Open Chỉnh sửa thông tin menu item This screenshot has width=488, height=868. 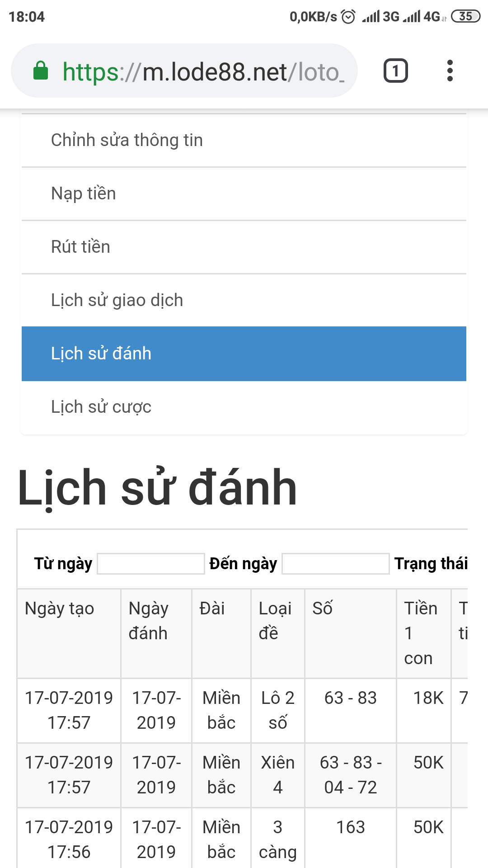pyautogui.click(x=244, y=141)
